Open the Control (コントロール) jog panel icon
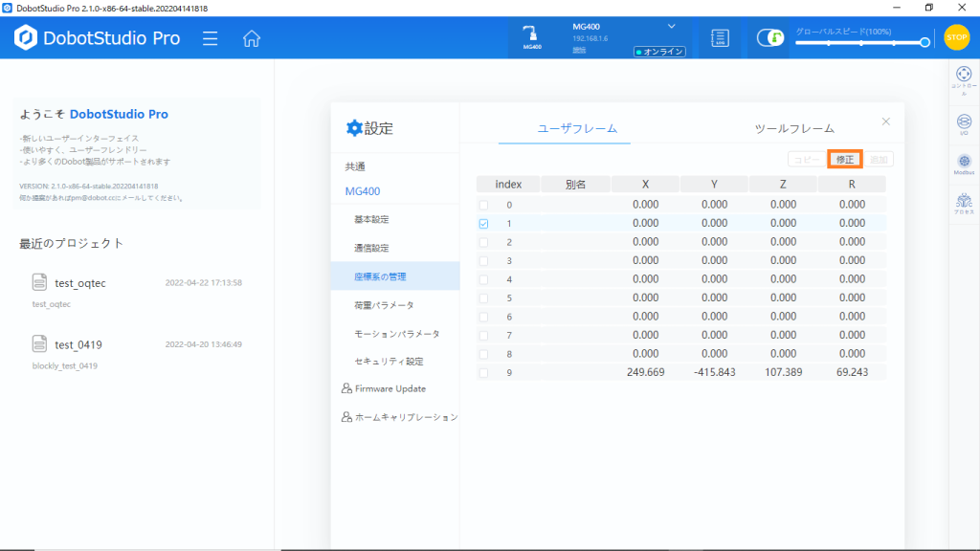This screenshot has height=551, width=980. tap(963, 77)
